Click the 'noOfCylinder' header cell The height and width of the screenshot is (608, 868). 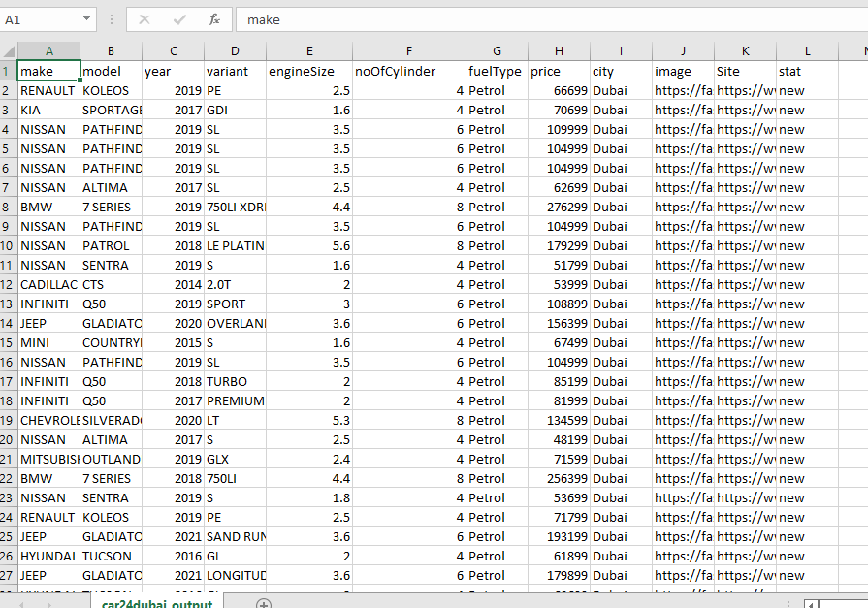(409, 71)
